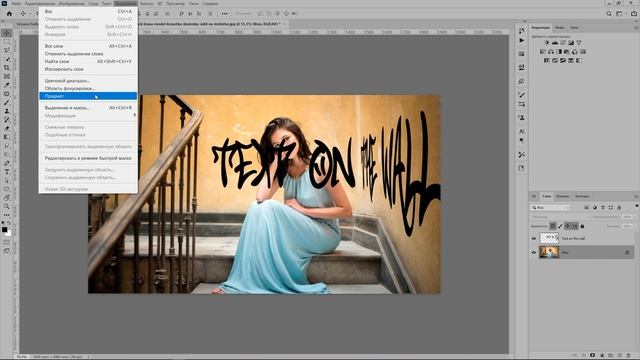Image resolution: width=640 pixels, height=360 pixels.
Task: Select the Crop tool
Action: pos(7,67)
